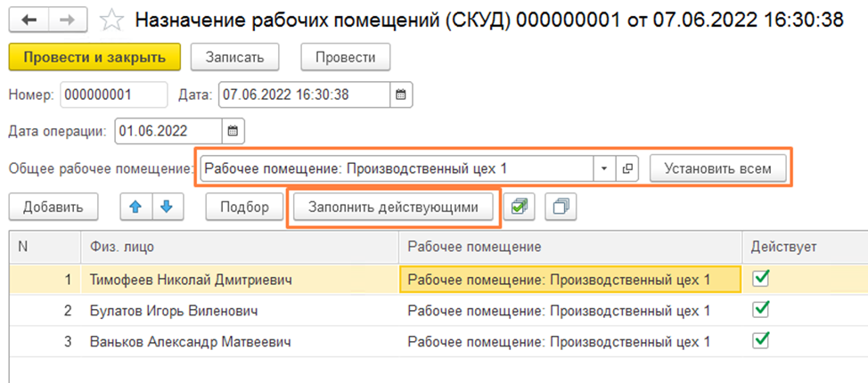Screen dimensions: 868x383
Task: Click the Установить всем button
Action: pyautogui.click(x=717, y=168)
